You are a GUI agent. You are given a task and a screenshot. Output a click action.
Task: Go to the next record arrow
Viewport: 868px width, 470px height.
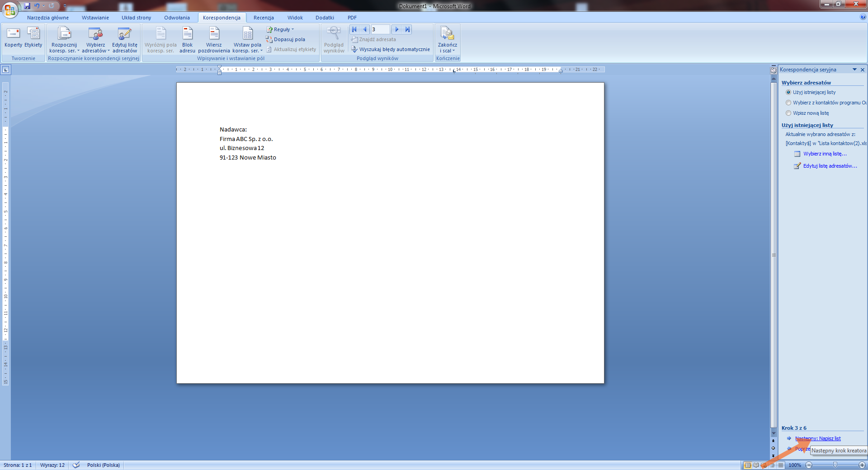pos(396,29)
